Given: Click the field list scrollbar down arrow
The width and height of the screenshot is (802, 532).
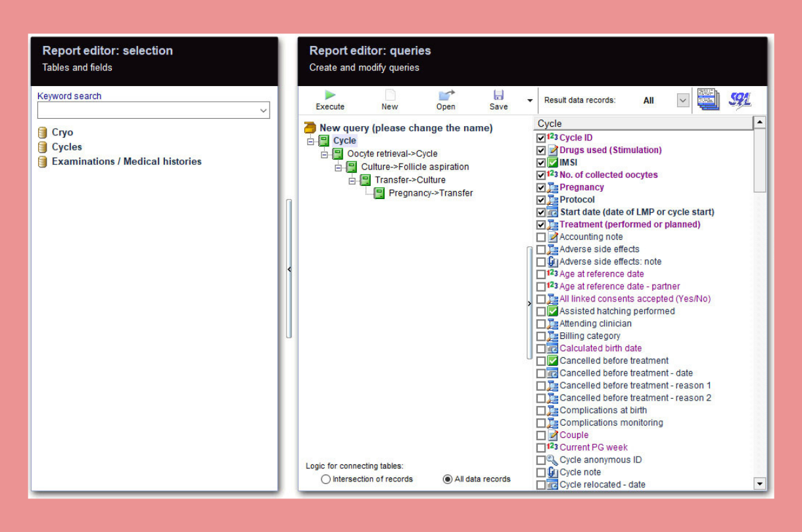Looking at the screenshot, I should click(760, 484).
